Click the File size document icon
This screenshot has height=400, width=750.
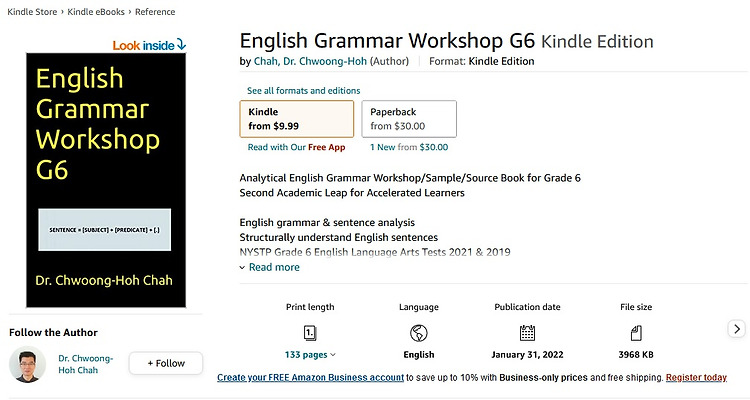tap(636, 333)
